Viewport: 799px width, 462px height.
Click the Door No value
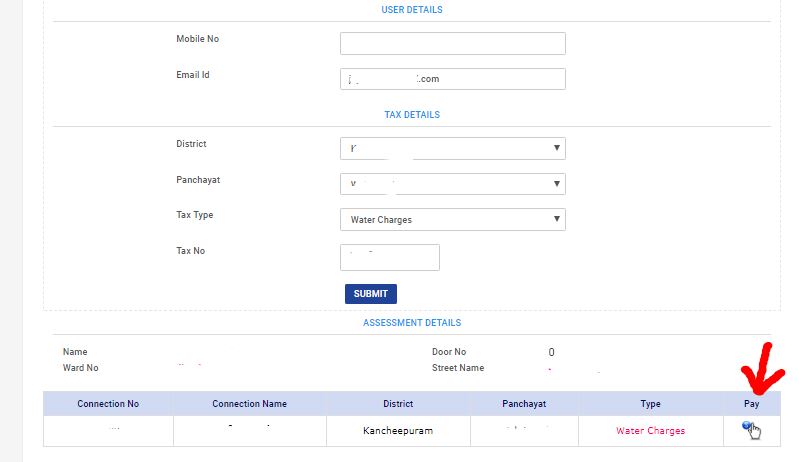tap(551, 352)
